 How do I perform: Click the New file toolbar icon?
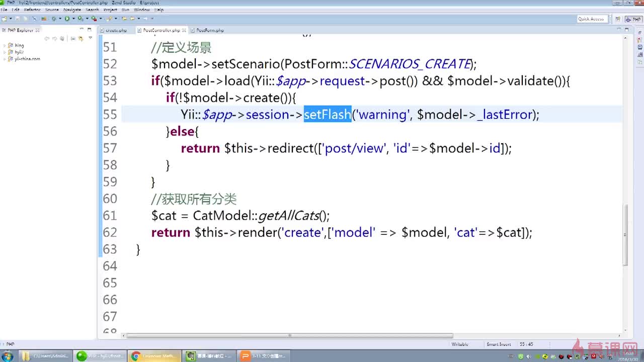pos(4,19)
